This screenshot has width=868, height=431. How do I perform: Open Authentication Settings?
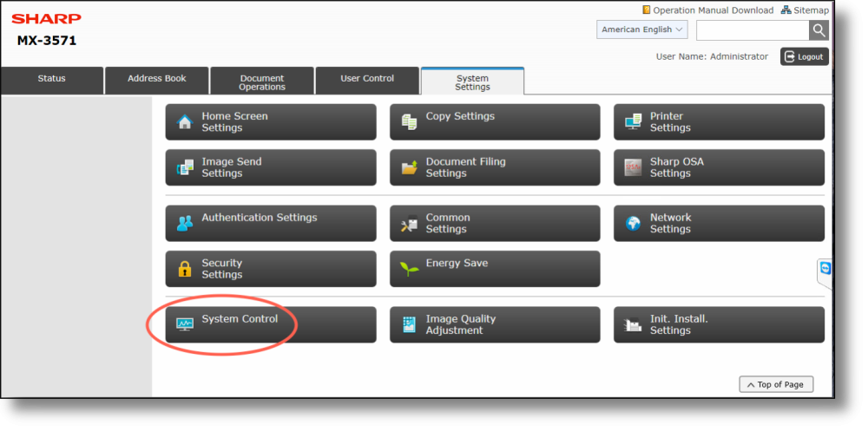[x=271, y=224]
